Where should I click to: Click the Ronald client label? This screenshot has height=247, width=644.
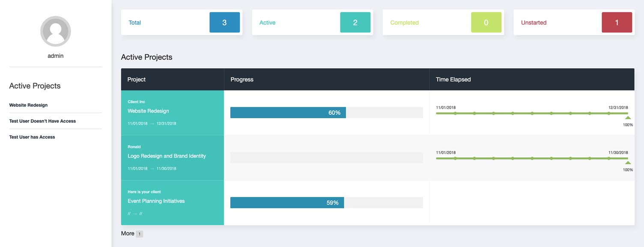(134, 147)
